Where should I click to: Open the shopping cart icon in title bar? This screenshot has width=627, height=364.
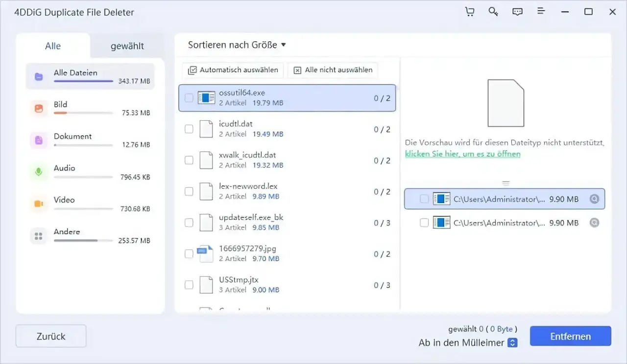(x=469, y=12)
